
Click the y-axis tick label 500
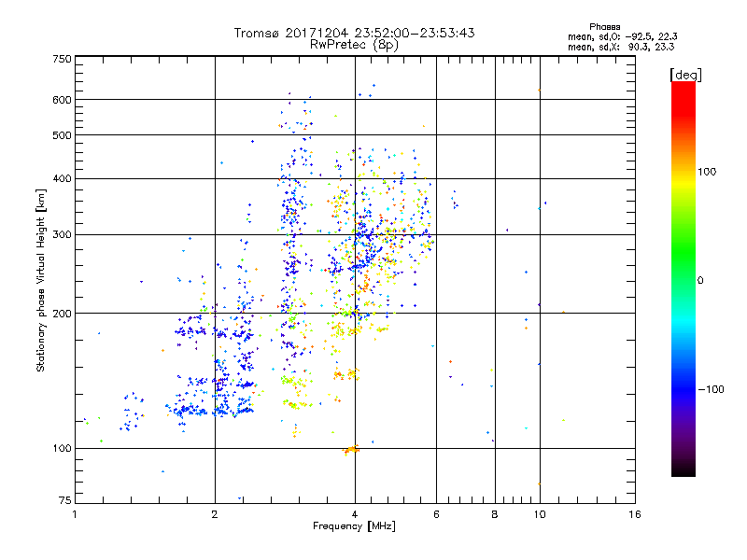[62, 135]
